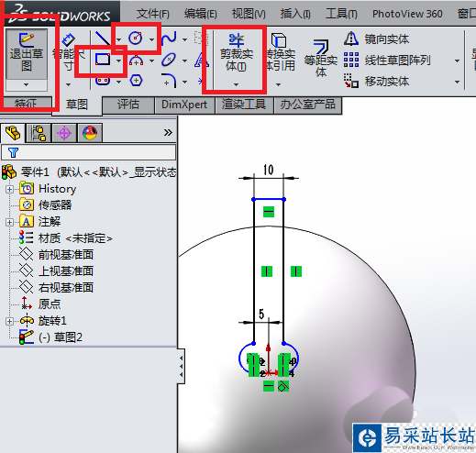This screenshot has width=476, height=453.
Task: Open the Rectangle tool dropdown arrow
Action: pos(118,61)
